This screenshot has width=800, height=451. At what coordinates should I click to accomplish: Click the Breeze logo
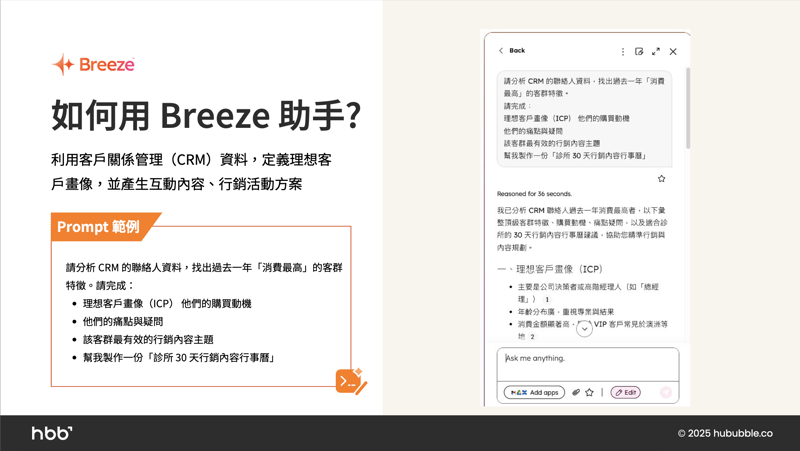[93, 65]
